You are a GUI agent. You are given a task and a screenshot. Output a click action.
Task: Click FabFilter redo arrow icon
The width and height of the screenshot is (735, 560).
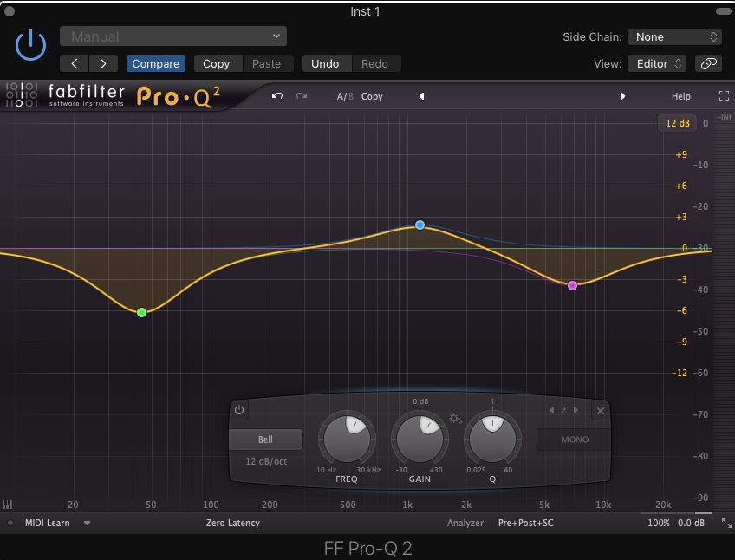tap(302, 96)
